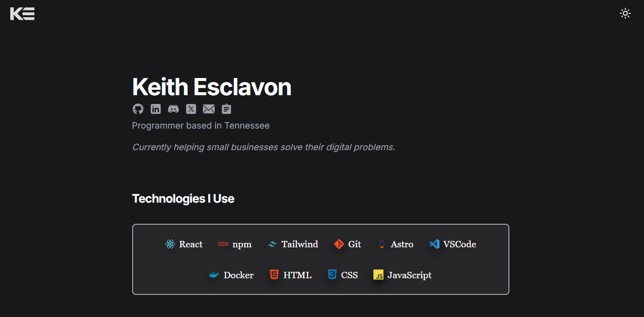
Task: Open the X (Twitter) icon link
Action: pyautogui.click(x=191, y=109)
